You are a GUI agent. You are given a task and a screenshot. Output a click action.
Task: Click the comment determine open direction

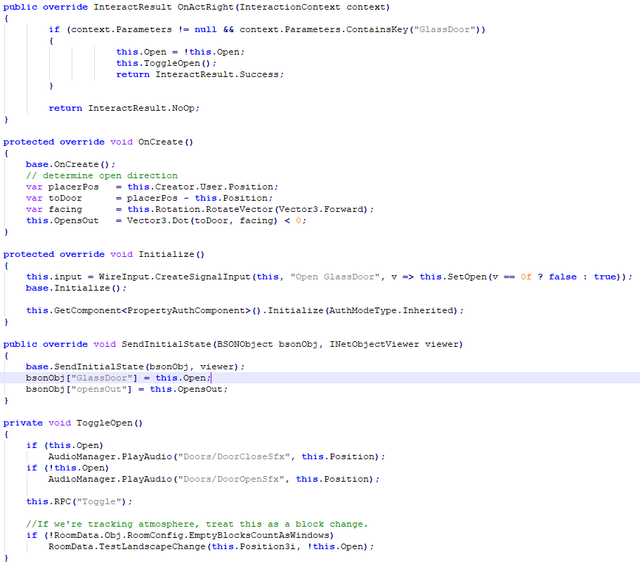tap(102, 176)
